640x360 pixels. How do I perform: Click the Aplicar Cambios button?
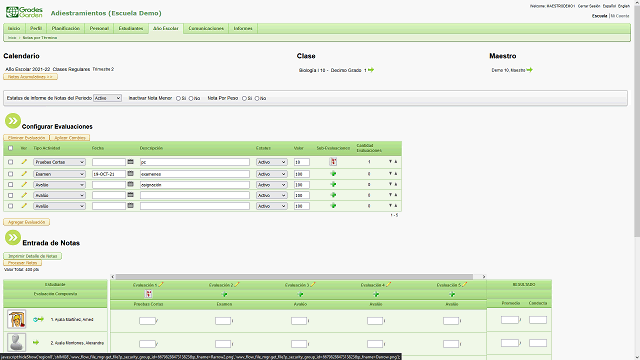[x=70, y=138]
